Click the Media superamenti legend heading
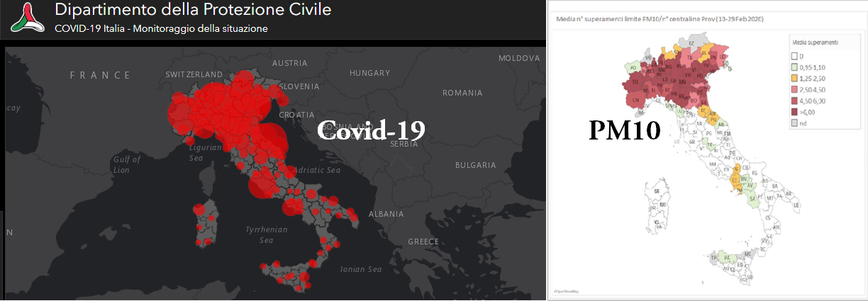This screenshot has width=868, height=301. [x=815, y=42]
